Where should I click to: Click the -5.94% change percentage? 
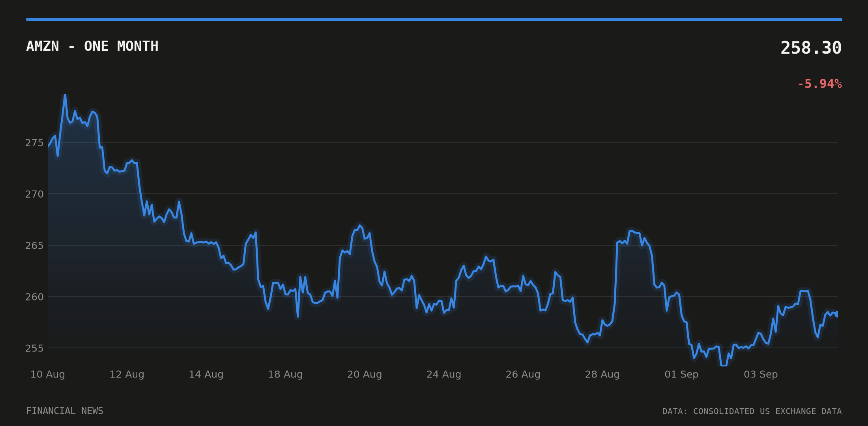click(x=819, y=84)
